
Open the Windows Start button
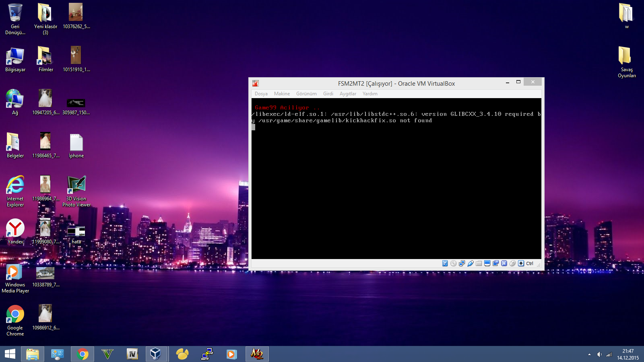tap(10, 354)
